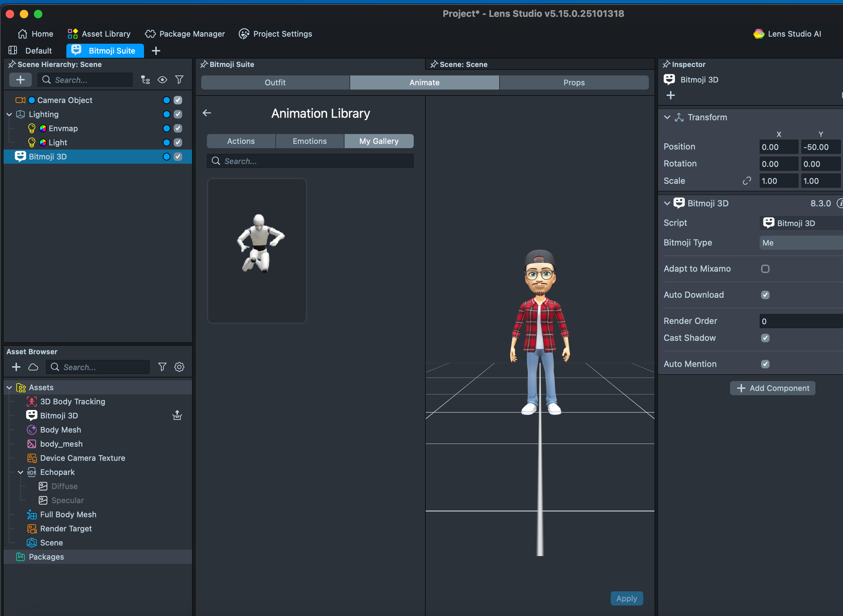Toggle Envmap enabled checkbox
843x616 pixels.
pyautogui.click(x=178, y=129)
